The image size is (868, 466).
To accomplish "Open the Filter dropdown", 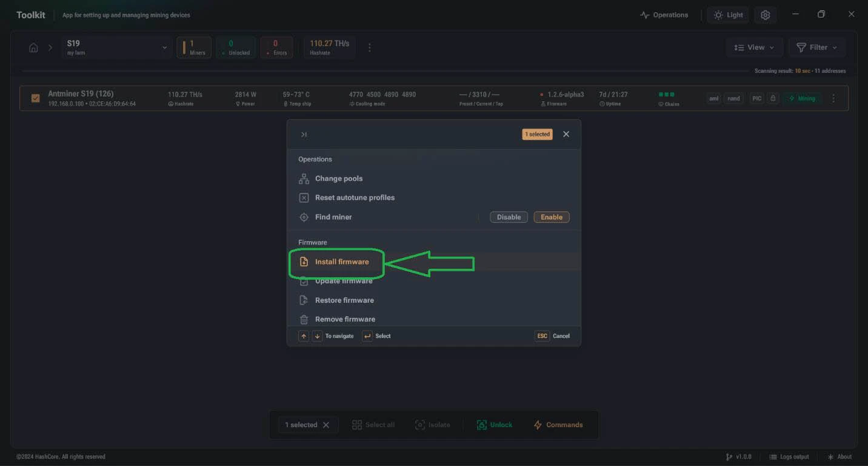I will click(x=816, y=47).
